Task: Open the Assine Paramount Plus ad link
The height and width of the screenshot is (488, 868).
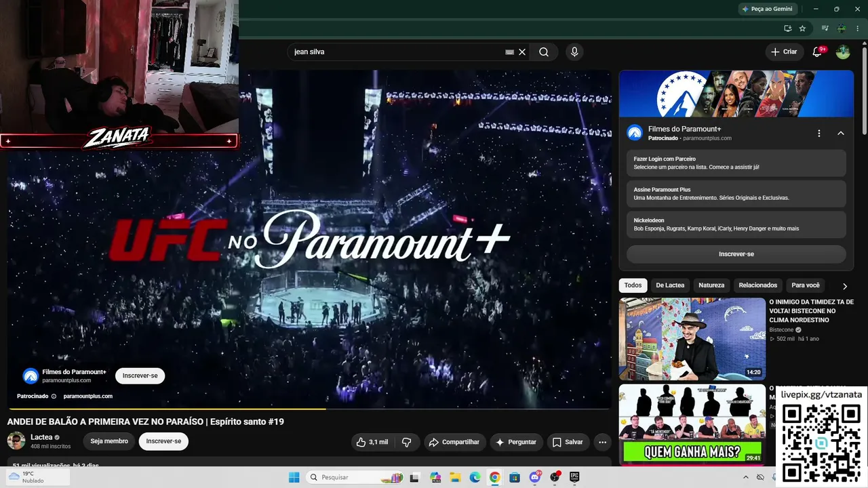Action: tap(736, 194)
